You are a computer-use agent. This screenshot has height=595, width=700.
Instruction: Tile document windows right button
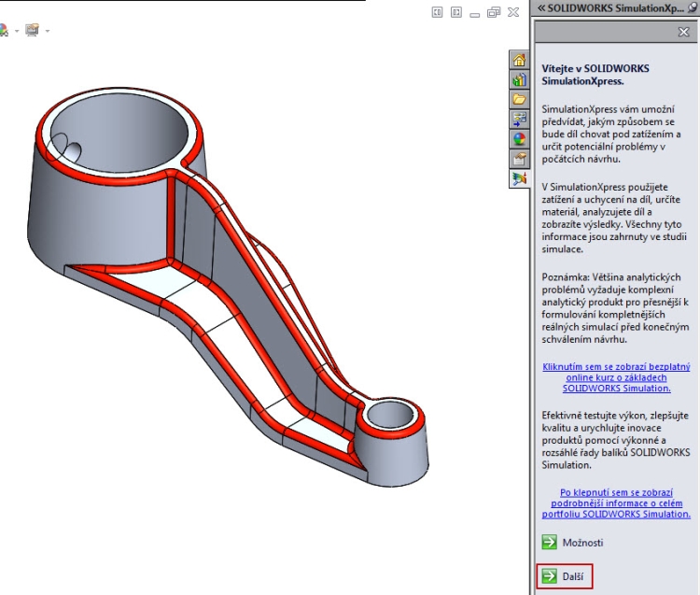click(456, 12)
